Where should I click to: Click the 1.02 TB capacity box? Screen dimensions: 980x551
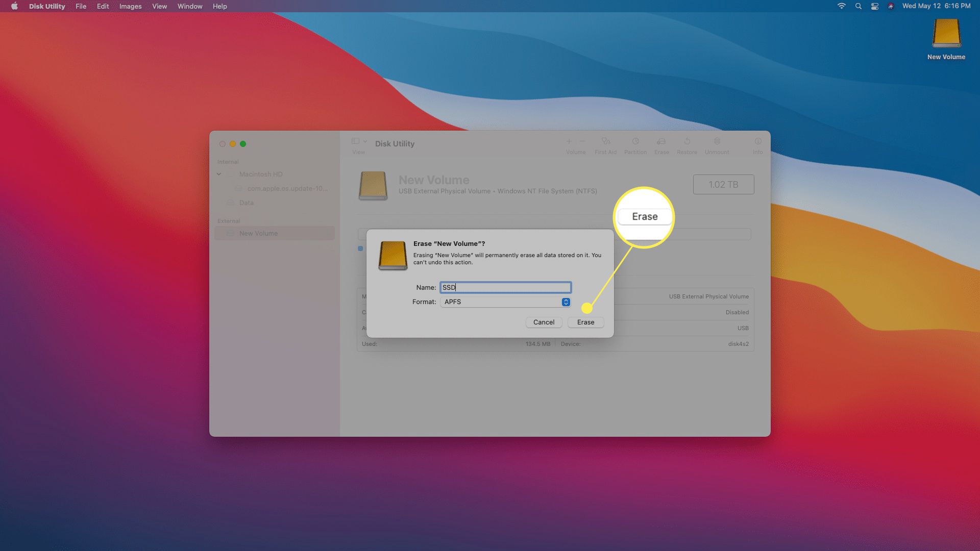point(723,184)
